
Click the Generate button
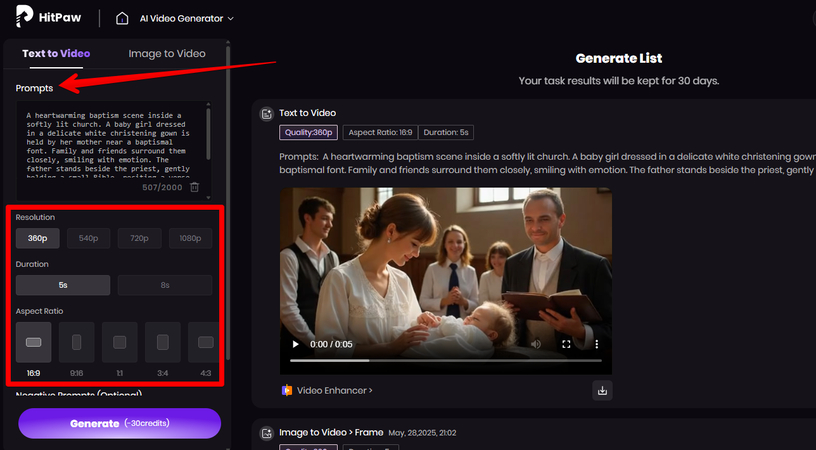pyautogui.click(x=120, y=423)
